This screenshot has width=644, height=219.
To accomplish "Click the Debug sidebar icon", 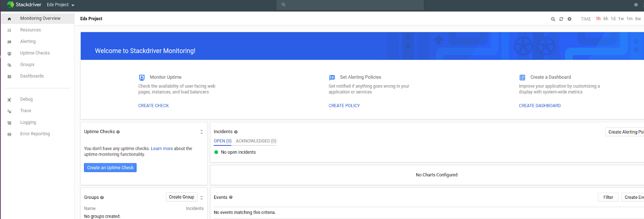I will click(x=9, y=100).
